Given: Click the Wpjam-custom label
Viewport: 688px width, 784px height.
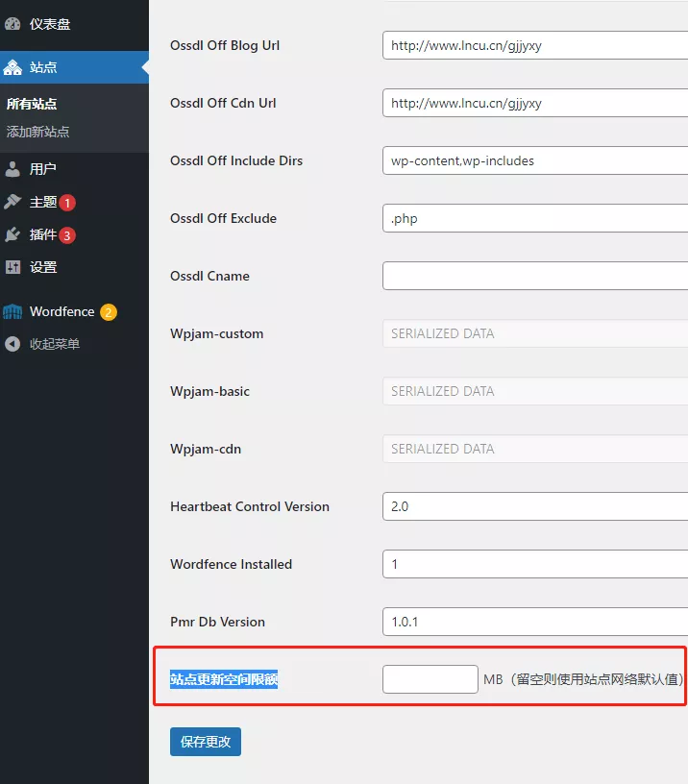Looking at the screenshot, I should [217, 334].
